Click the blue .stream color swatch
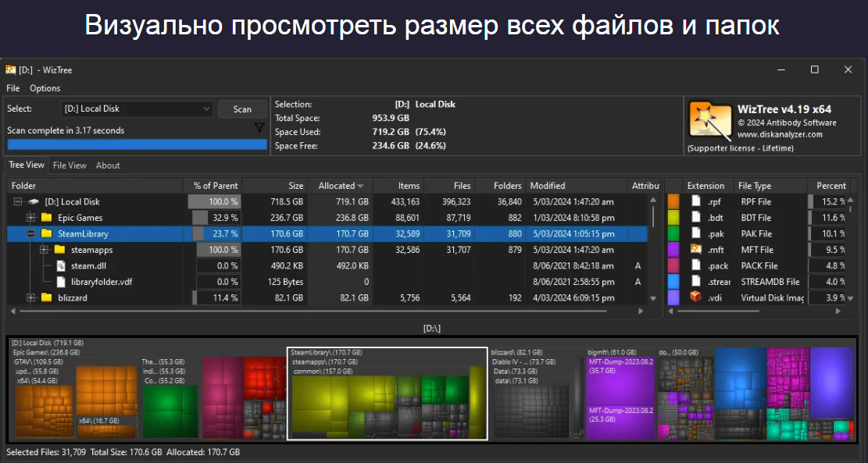 click(x=673, y=282)
